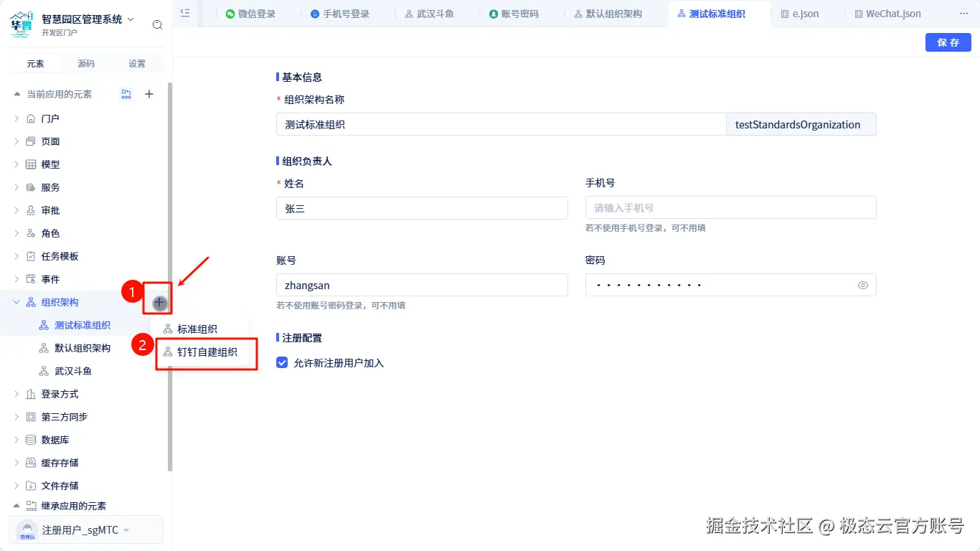Select 武汉斗鱼 tree item
This screenshot has width=980, height=551.
tap(73, 371)
